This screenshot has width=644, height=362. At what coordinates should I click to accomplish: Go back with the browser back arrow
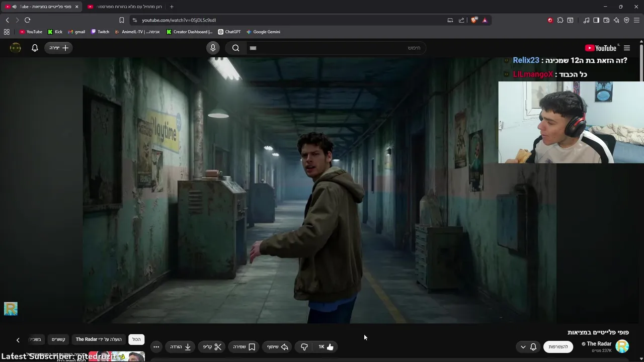tap(7, 20)
